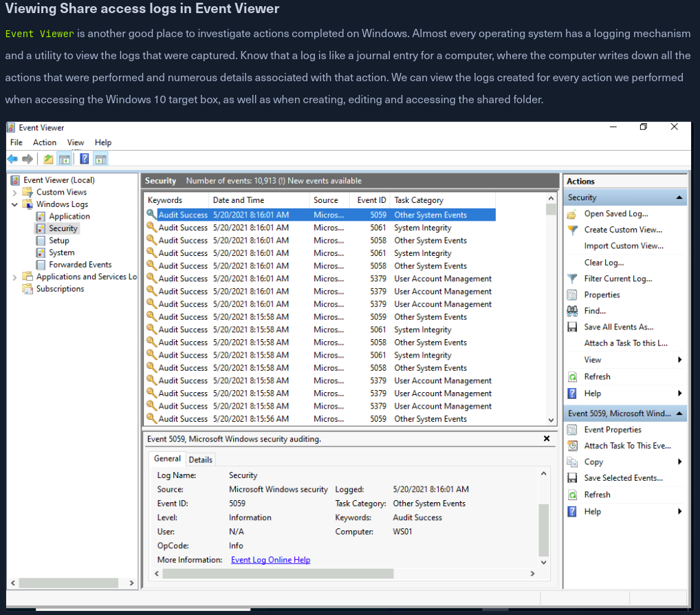Toggle the Show/Hide Console Tree toolbar icon
Viewport: 700px width, 615px height.
[65, 159]
